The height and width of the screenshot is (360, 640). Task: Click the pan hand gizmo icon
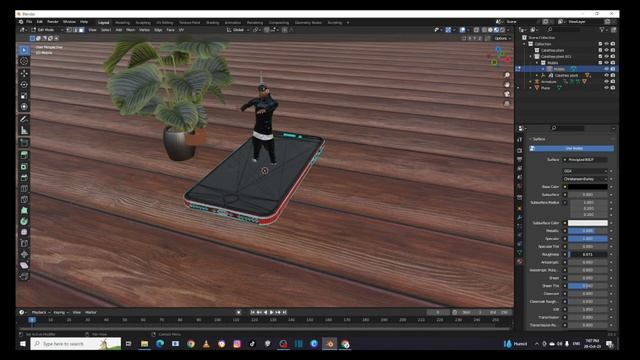coord(507,84)
